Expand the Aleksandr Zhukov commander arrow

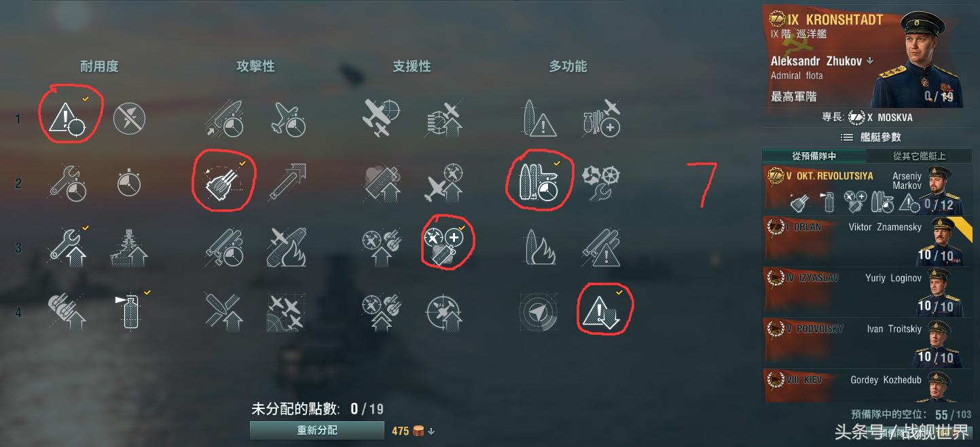click(869, 61)
